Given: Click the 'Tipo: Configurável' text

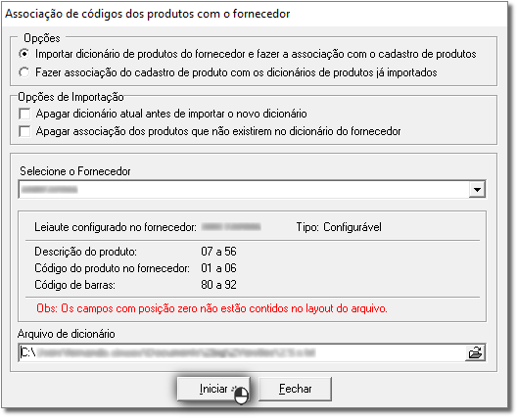Looking at the screenshot, I should tap(339, 227).
